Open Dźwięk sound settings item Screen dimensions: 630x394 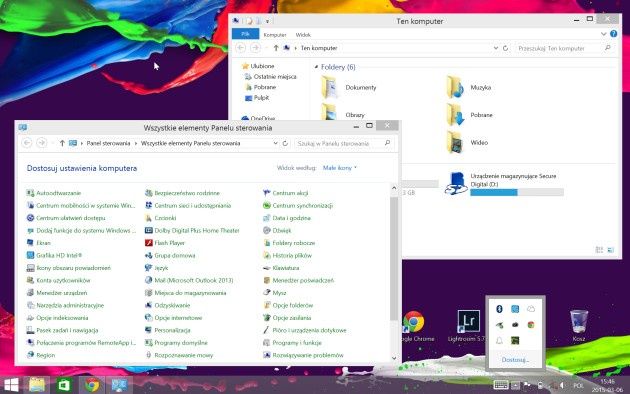click(x=277, y=231)
